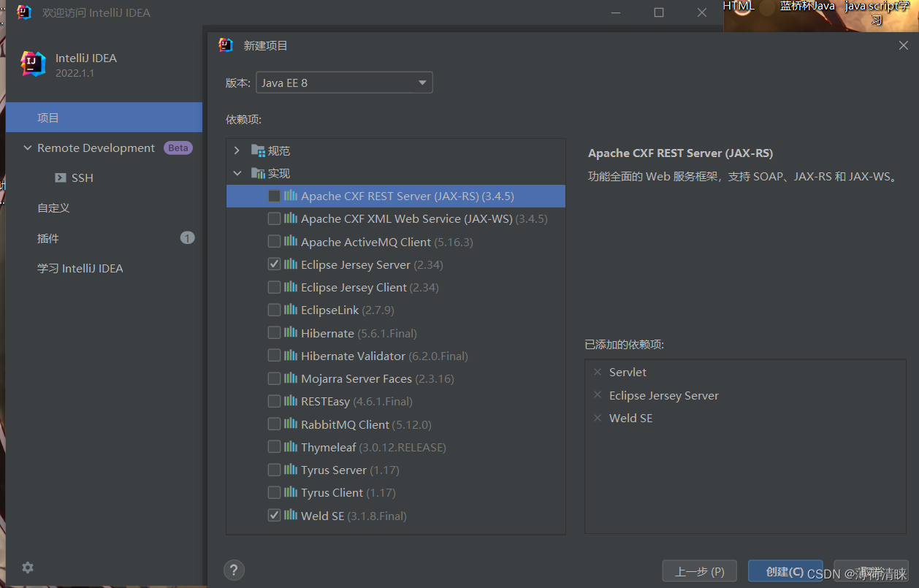
Task: Click the library icon of Apache CXF REST Server
Action: (x=291, y=196)
